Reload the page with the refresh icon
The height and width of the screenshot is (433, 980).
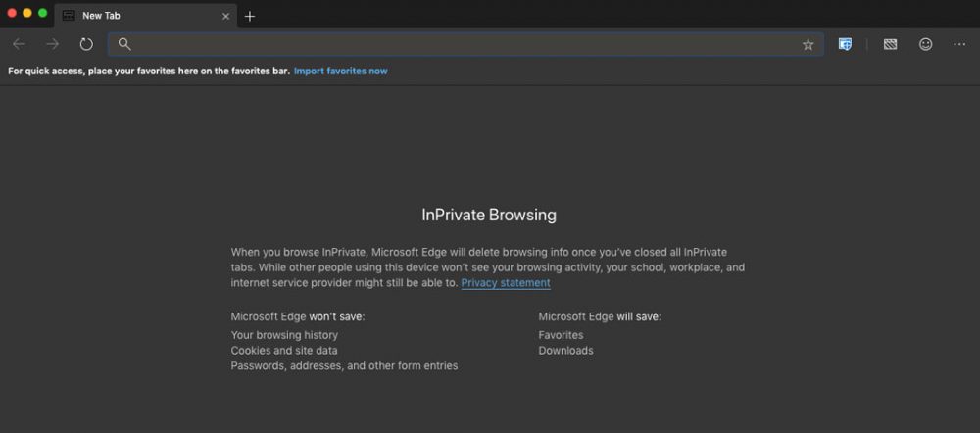[x=86, y=44]
